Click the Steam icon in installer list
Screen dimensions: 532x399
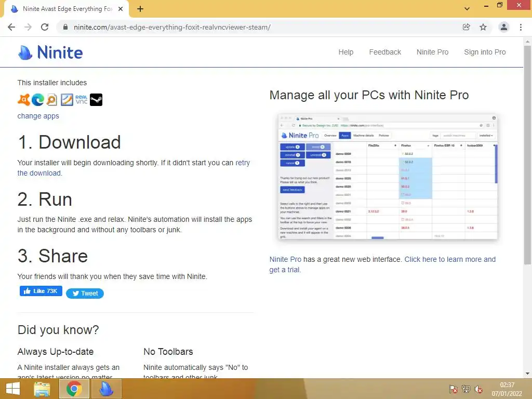pyautogui.click(x=96, y=100)
